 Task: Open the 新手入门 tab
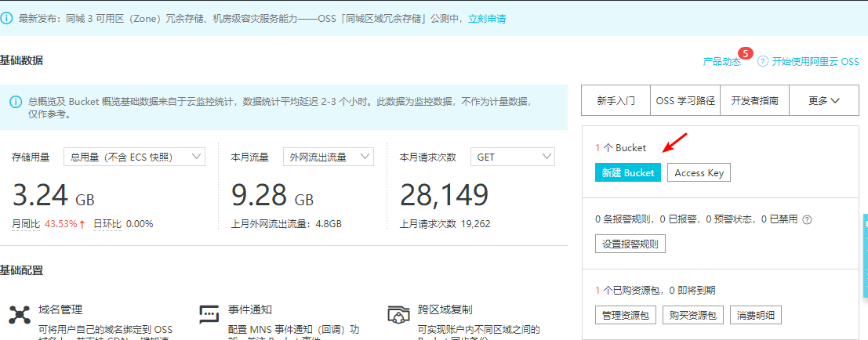tap(616, 100)
